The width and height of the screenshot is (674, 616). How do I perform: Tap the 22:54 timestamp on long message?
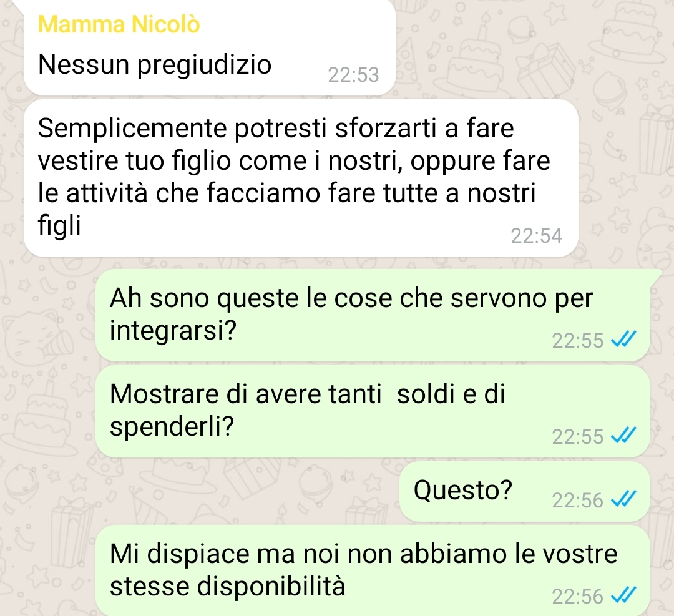point(537,235)
